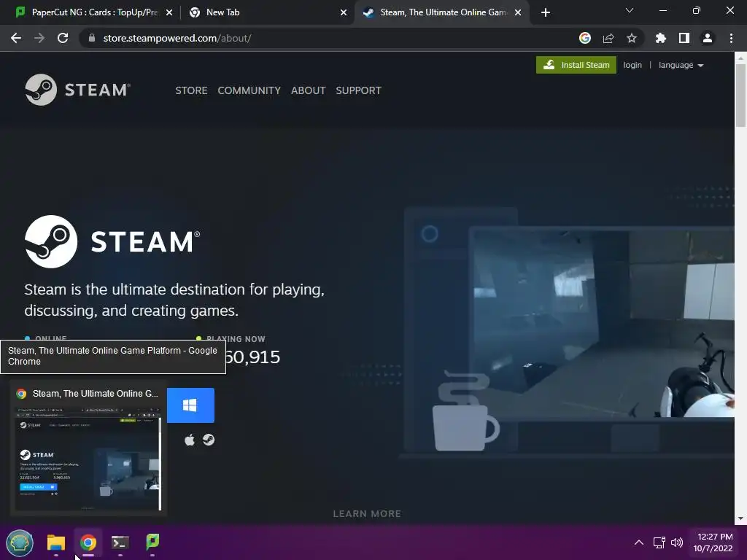Screen dimensions: 747x560
Task: Share this page via share icon
Action: [608, 38]
